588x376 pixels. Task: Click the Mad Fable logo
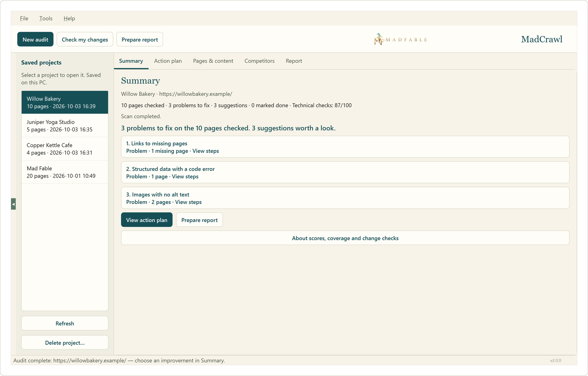click(401, 39)
